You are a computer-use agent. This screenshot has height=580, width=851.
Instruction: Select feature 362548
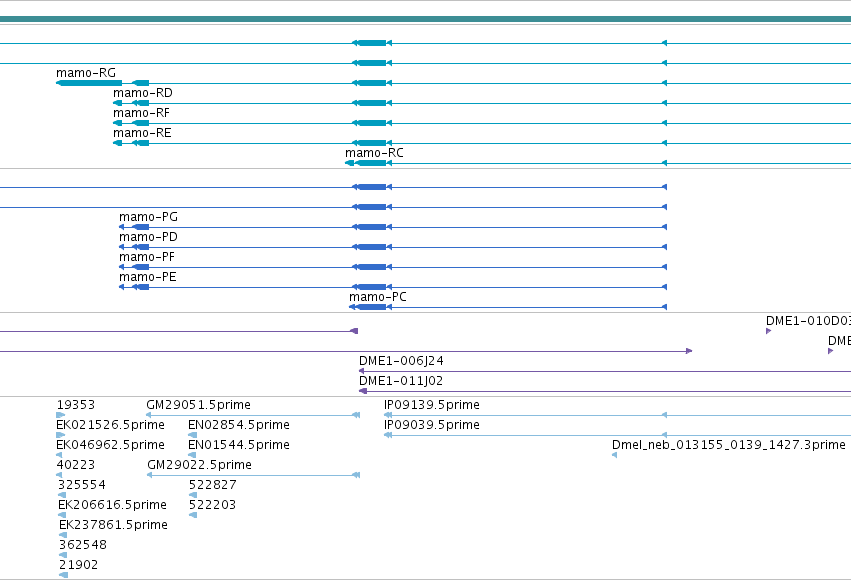point(83,545)
